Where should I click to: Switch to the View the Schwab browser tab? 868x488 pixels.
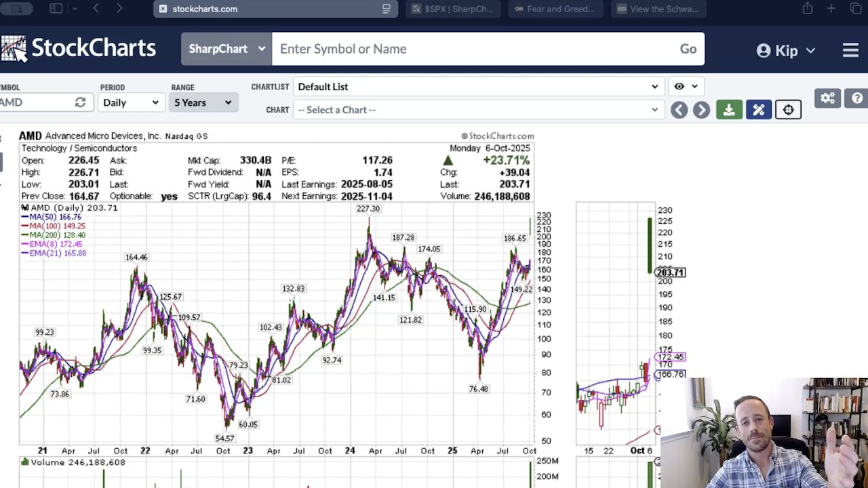(x=658, y=9)
